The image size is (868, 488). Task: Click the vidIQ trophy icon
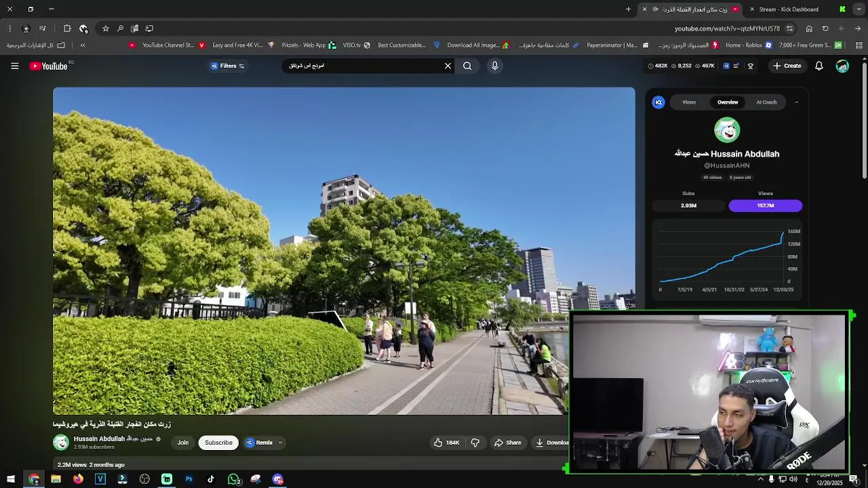click(751, 66)
